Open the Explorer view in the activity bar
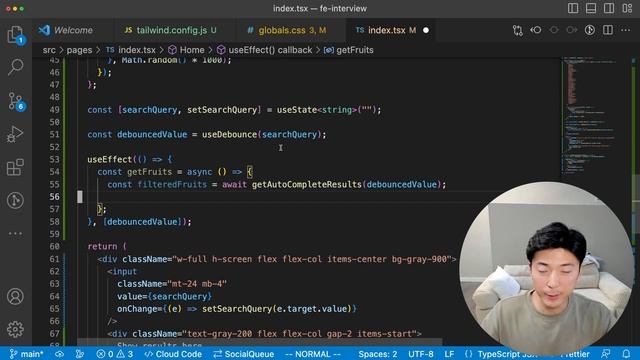This screenshot has width=640, height=360. (x=16, y=34)
